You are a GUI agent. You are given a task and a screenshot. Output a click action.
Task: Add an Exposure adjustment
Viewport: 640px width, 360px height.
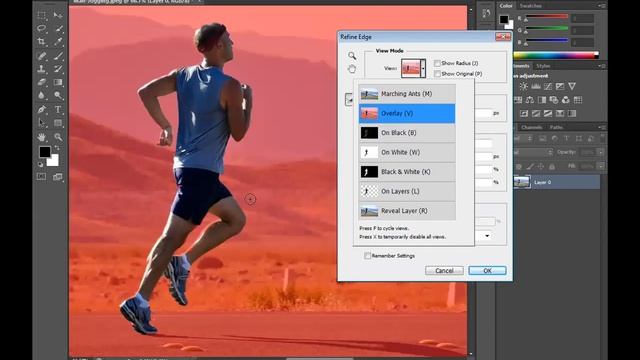[560, 86]
